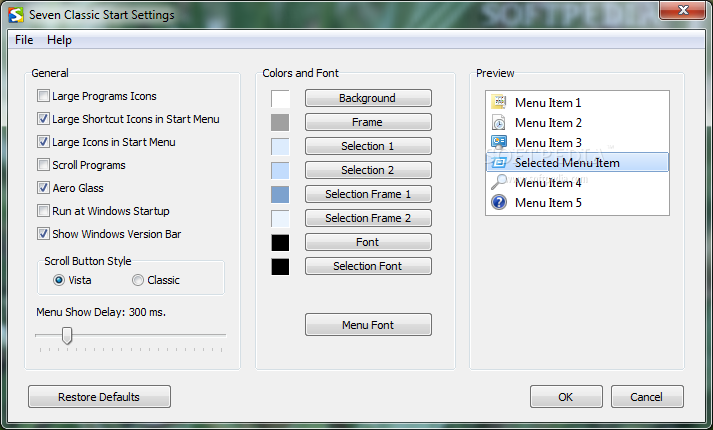The height and width of the screenshot is (430, 713).
Task: Click the Selection 2 blue swatch
Action: 280,170
